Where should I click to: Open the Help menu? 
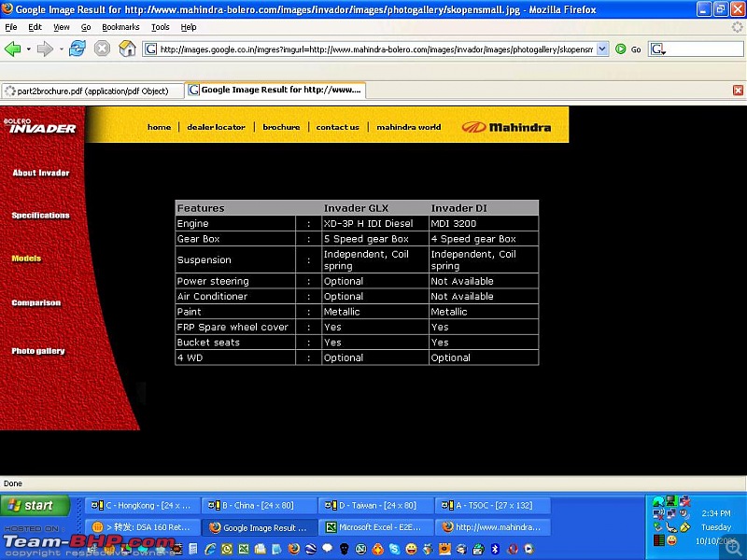(x=189, y=27)
